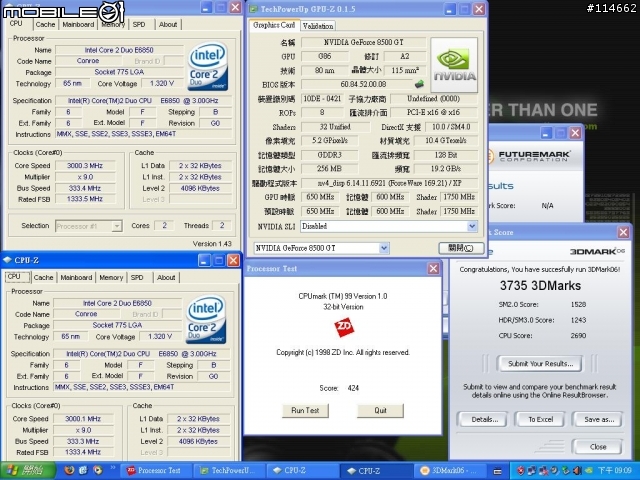Switch to Processor Test taskbar button
The height and width of the screenshot is (480, 640).
158,471
